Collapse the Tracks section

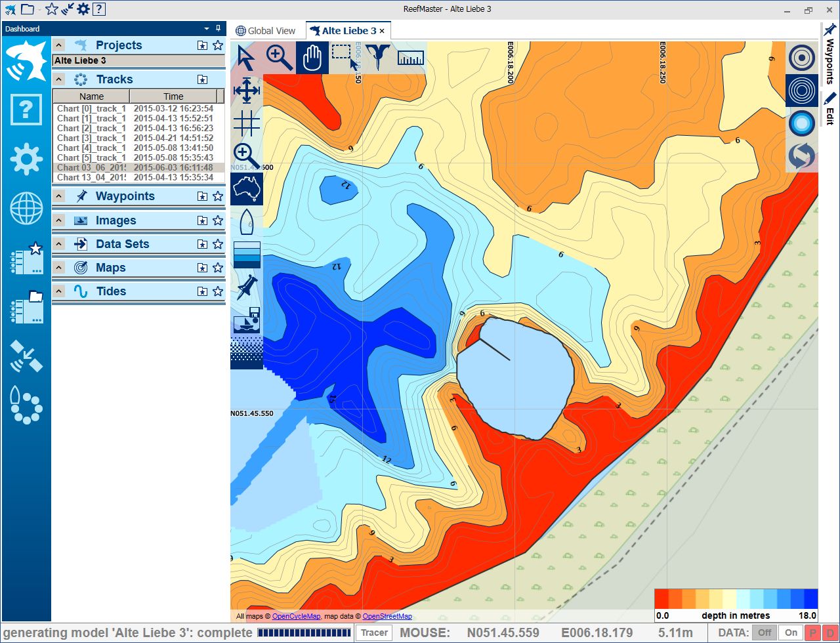tap(59, 79)
